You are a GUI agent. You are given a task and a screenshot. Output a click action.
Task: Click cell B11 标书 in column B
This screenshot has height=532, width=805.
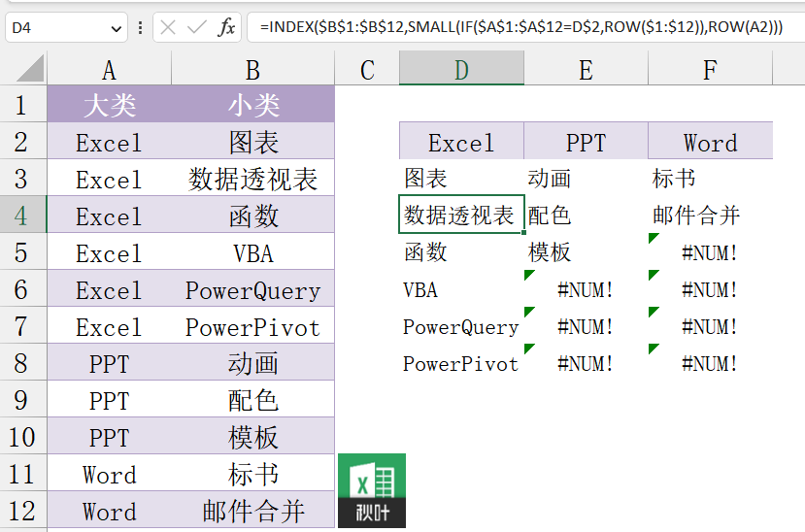pyautogui.click(x=252, y=474)
